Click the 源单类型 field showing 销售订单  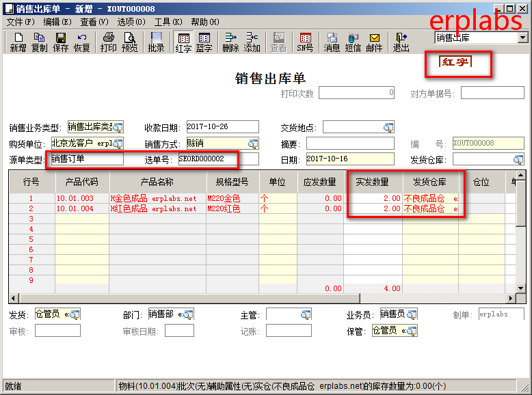click(88, 159)
